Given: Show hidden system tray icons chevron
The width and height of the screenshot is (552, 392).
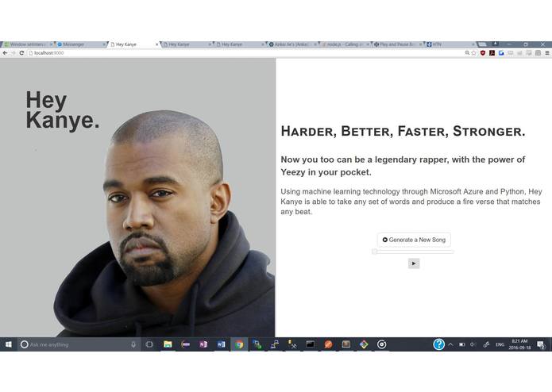Looking at the screenshot, I should click(x=450, y=344).
